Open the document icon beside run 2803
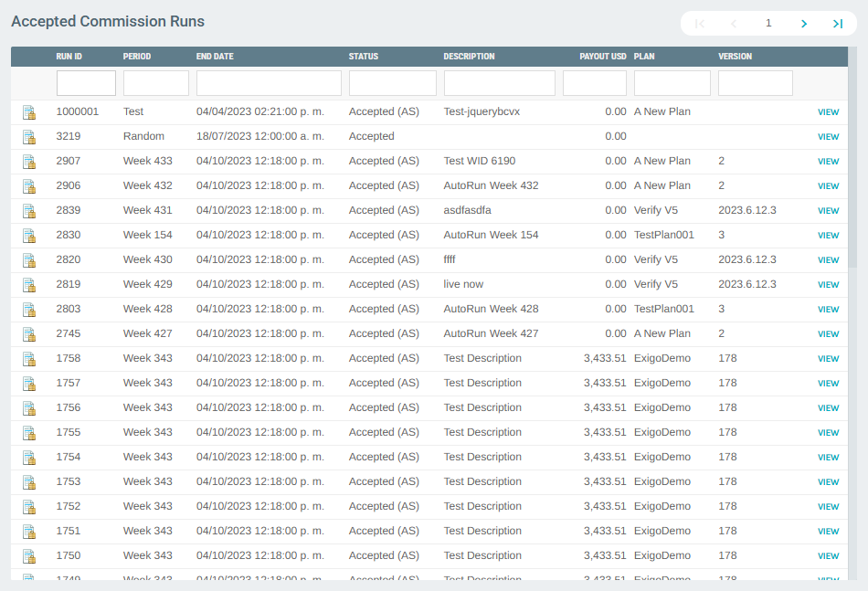The height and width of the screenshot is (591, 868). click(x=30, y=309)
